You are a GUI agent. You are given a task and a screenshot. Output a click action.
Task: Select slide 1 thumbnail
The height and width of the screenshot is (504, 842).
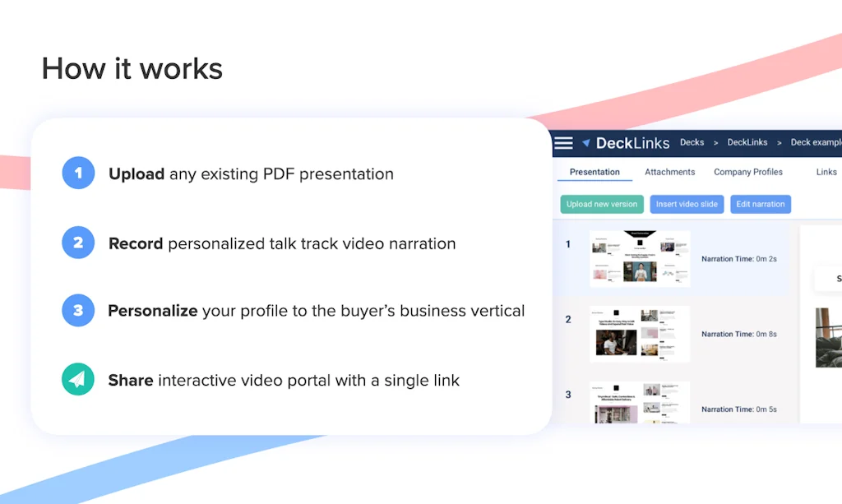640,259
